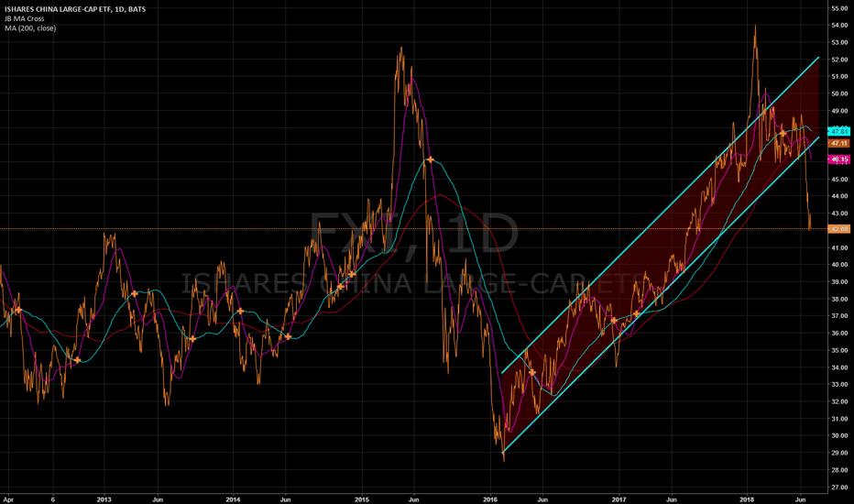This screenshot has height=504, width=854.
Task: Select the upper cyan channel trendline
Action: point(660,214)
